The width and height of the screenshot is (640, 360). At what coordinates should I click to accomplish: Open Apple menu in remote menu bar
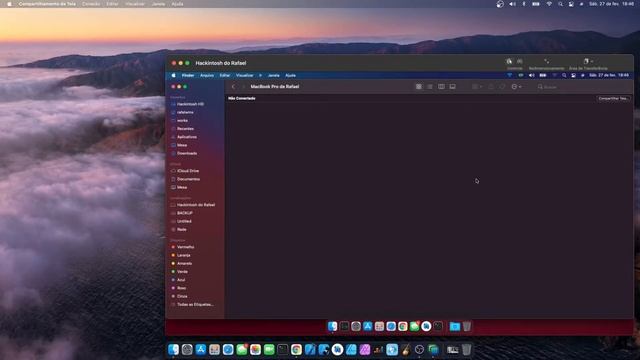click(x=173, y=76)
